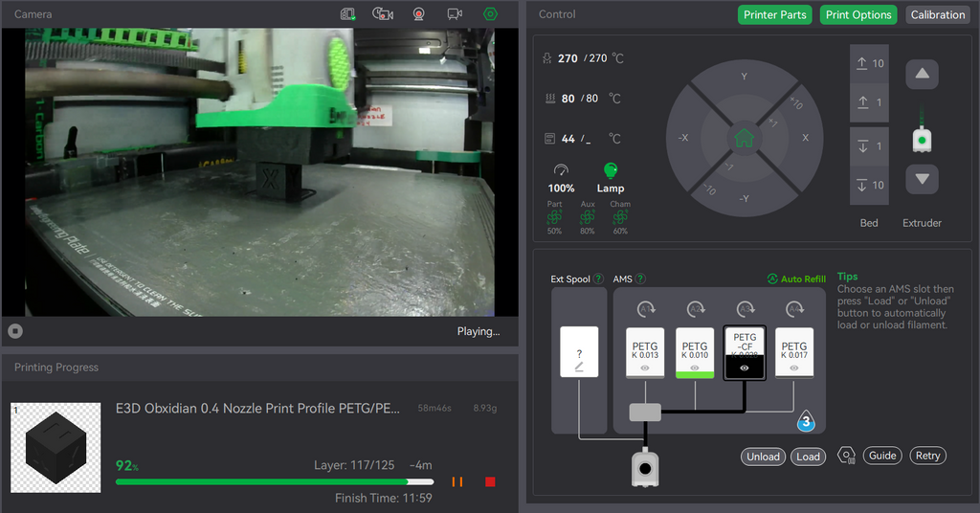Image resolution: width=980 pixels, height=513 pixels.
Task: Start Calibration
Action: (x=938, y=14)
